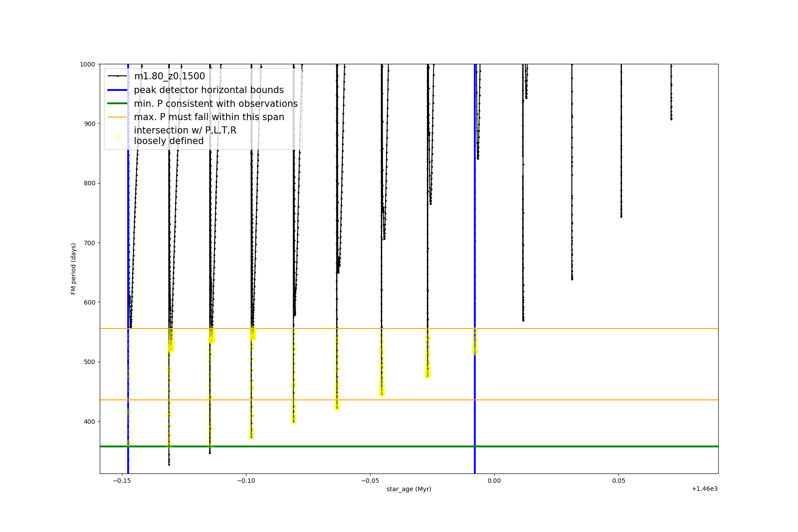Click the black line sample in legend

[117, 76]
